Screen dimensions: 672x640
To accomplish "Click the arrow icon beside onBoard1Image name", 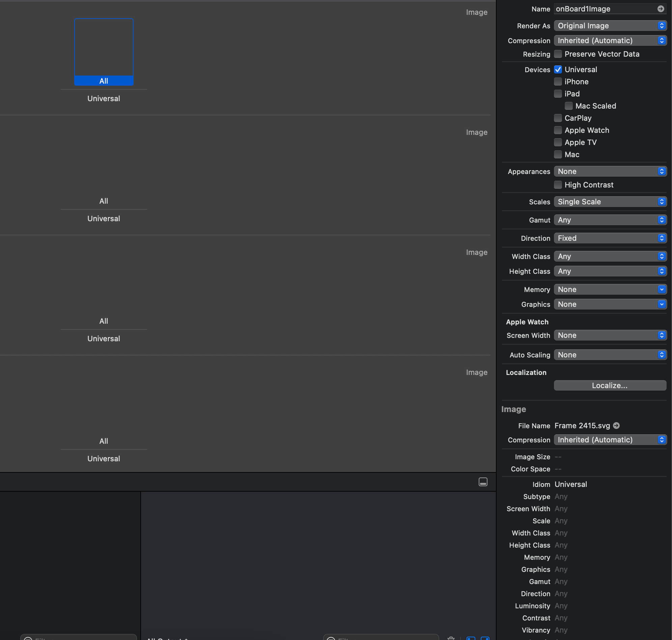I will pos(661,9).
